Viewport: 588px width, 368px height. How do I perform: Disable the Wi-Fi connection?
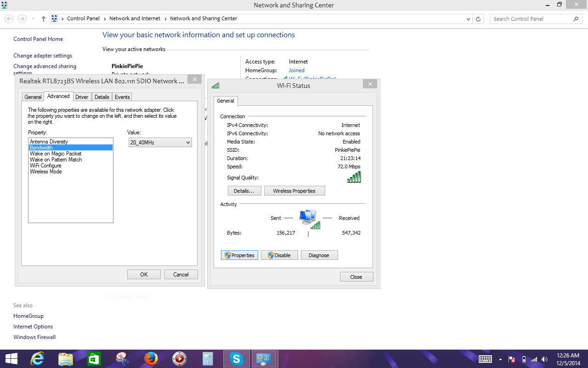click(x=279, y=255)
